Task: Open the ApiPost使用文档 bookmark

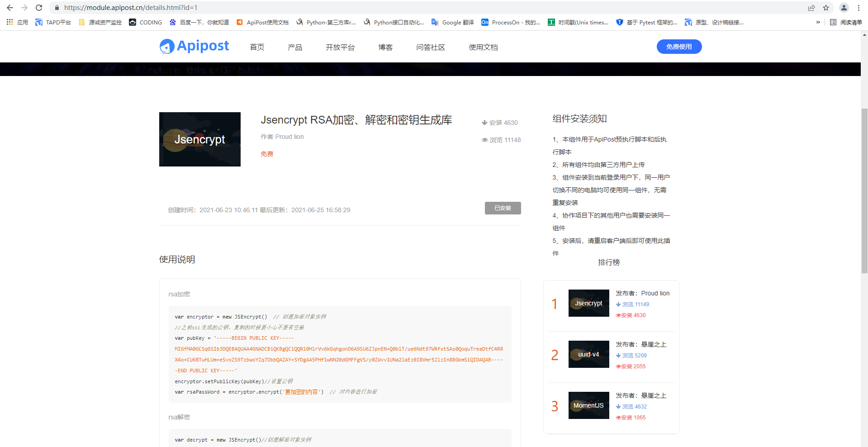Action: coord(262,22)
